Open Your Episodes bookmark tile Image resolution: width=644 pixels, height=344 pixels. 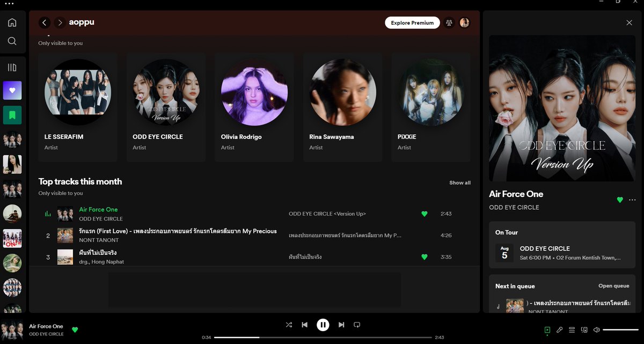tap(12, 115)
